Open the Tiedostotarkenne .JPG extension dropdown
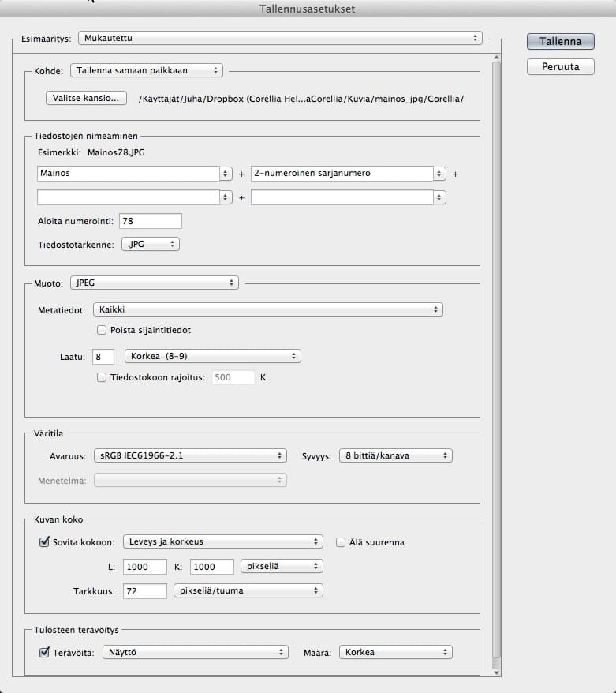Image resolution: width=616 pixels, height=693 pixels. tap(151, 244)
